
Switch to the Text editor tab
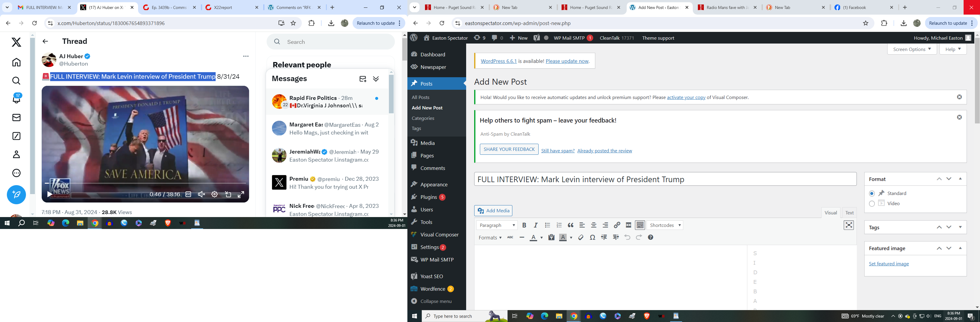click(x=849, y=213)
